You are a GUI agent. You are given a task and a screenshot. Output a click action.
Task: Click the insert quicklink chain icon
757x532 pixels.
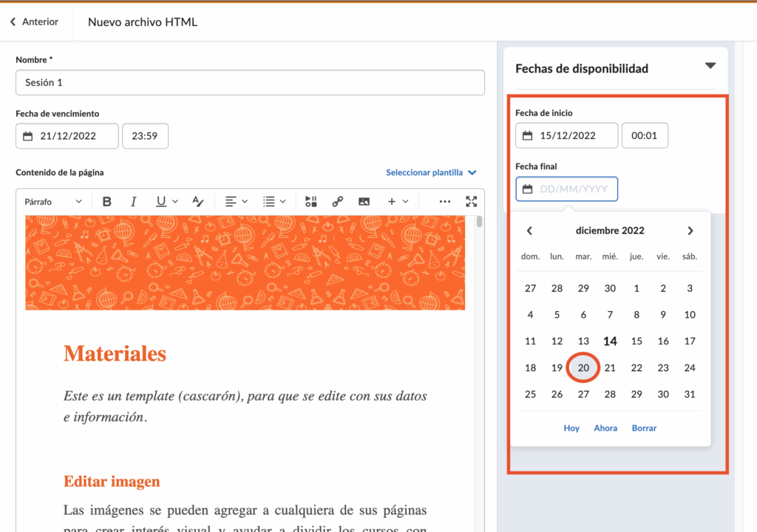click(338, 202)
